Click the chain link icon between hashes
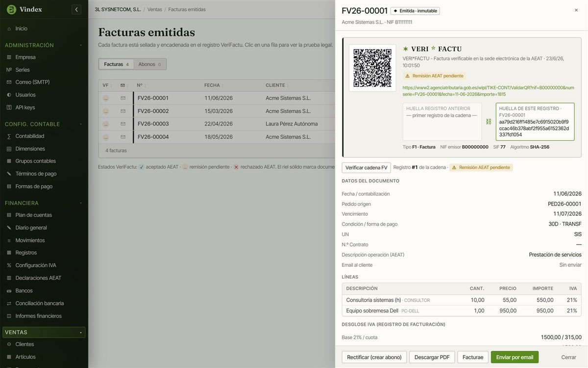 (x=489, y=122)
